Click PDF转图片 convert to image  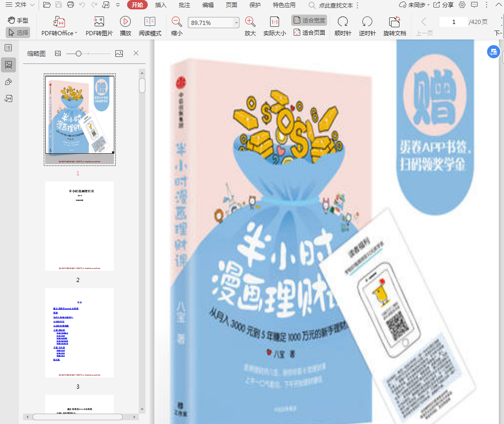pos(99,26)
